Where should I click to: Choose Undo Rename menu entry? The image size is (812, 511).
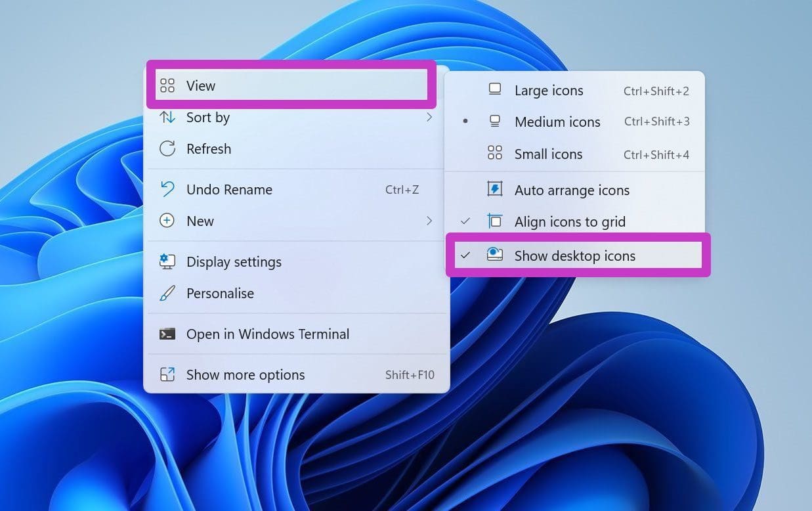pyautogui.click(x=297, y=189)
